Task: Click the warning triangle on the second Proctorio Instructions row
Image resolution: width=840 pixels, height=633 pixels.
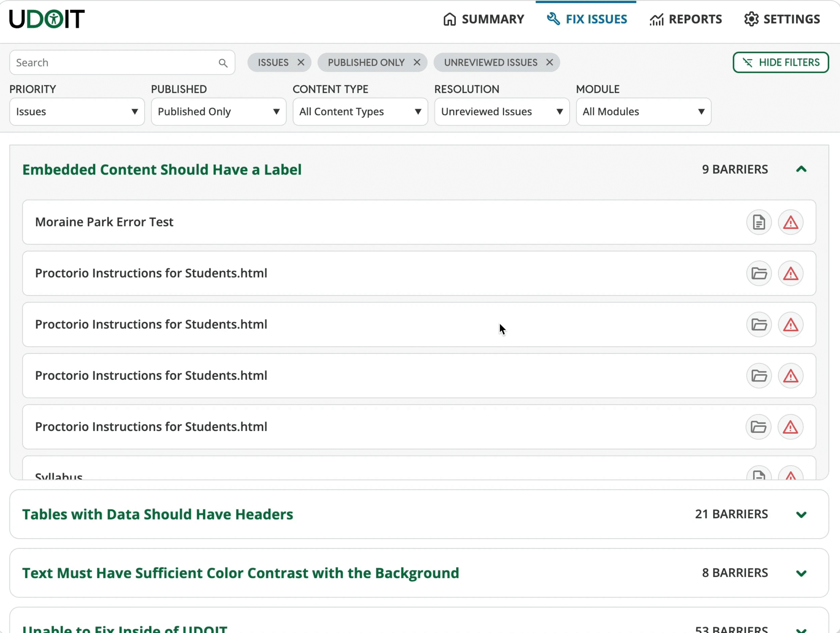Action: pyautogui.click(x=790, y=325)
